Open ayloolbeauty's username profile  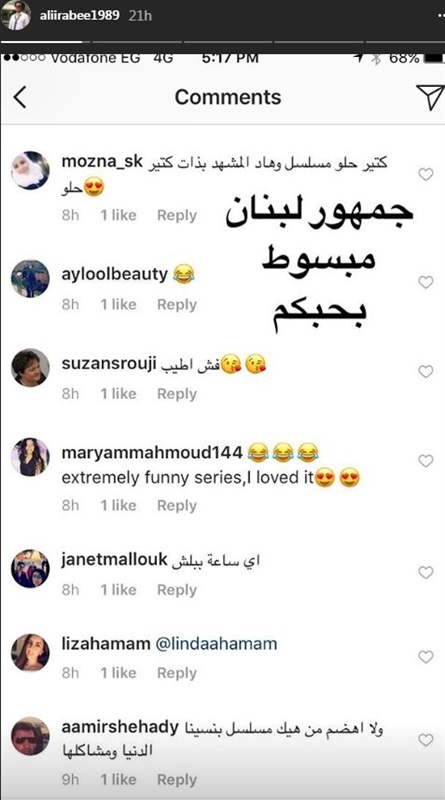(x=114, y=274)
